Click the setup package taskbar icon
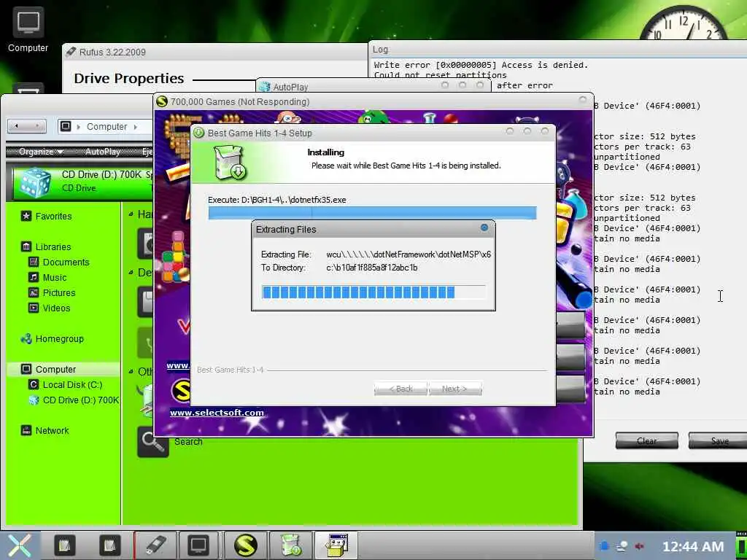 [337, 545]
